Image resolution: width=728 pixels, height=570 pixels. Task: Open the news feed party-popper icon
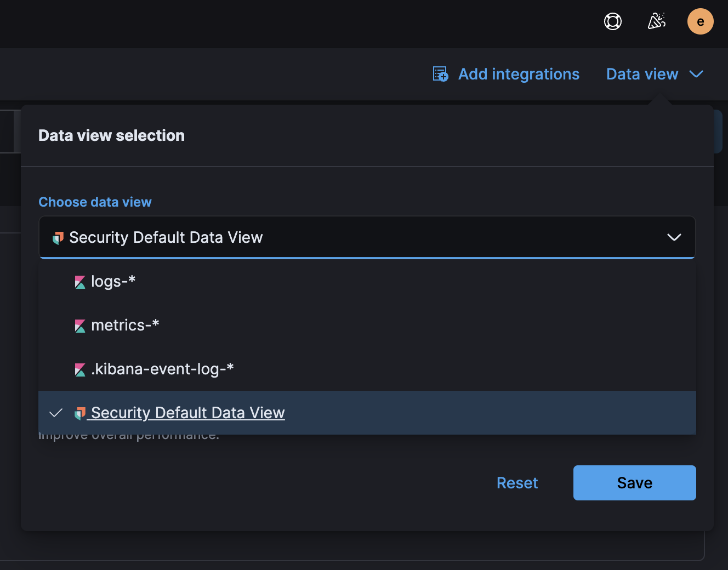click(x=656, y=21)
